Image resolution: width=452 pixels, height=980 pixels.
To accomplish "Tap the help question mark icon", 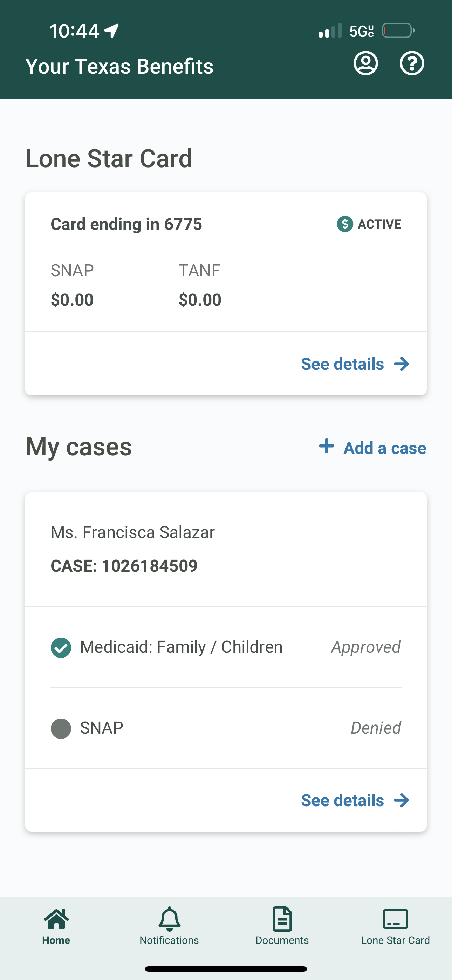I will coord(412,63).
